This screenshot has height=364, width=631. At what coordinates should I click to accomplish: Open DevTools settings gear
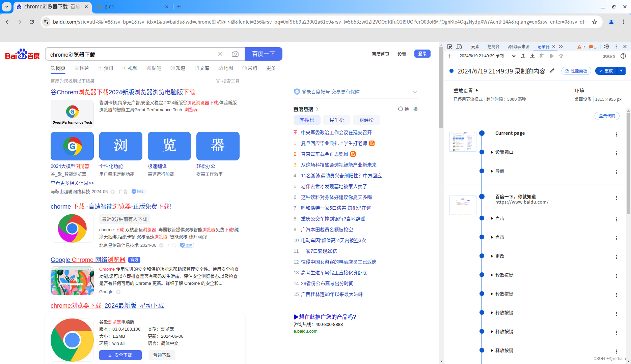point(607,47)
